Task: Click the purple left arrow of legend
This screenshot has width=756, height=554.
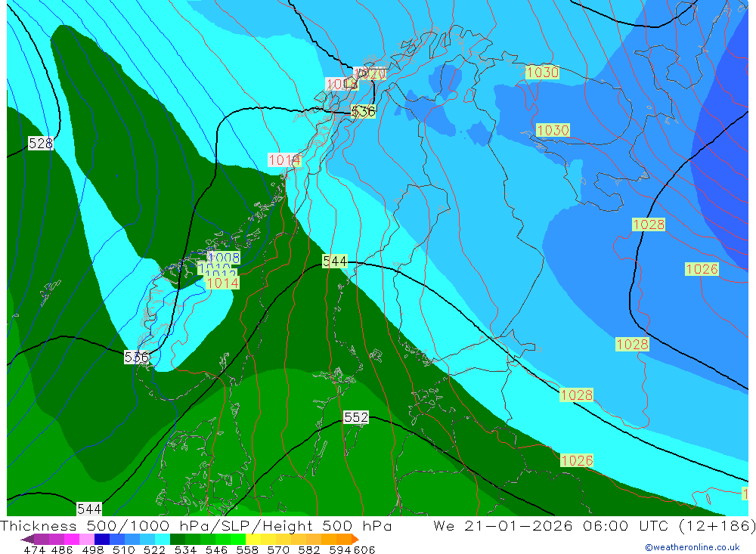Action: [x=27, y=539]
